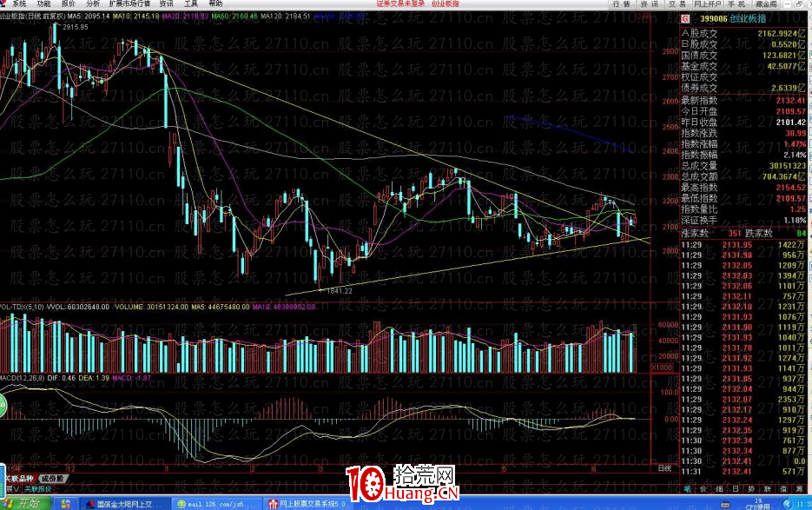This screenshot has width=812, height=510.
Task: Click the 证券交易未登录 status text
Action: coord(401,3)
